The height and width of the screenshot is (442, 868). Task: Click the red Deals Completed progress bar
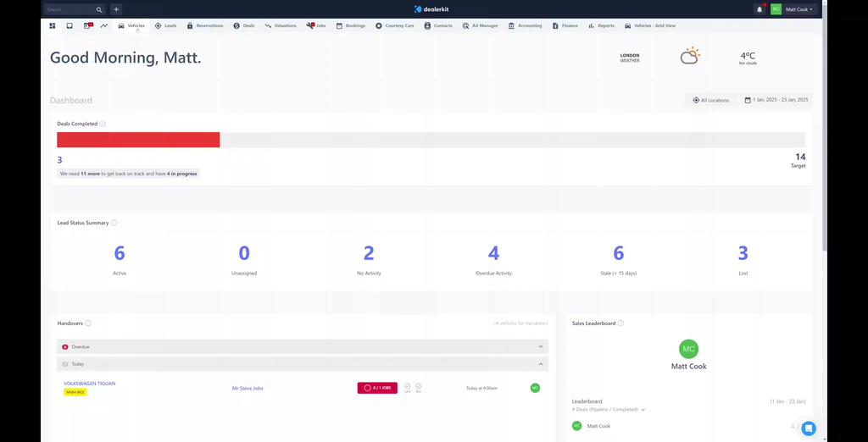point(138,140)
